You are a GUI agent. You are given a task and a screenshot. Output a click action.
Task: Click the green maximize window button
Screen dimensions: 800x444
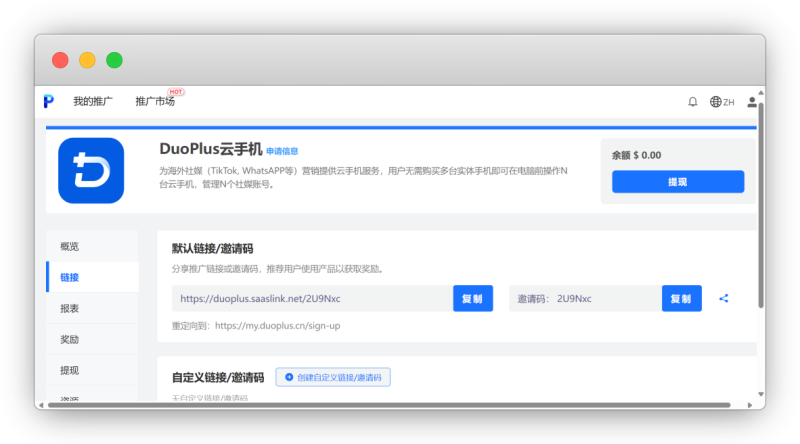tap(114, 60)
